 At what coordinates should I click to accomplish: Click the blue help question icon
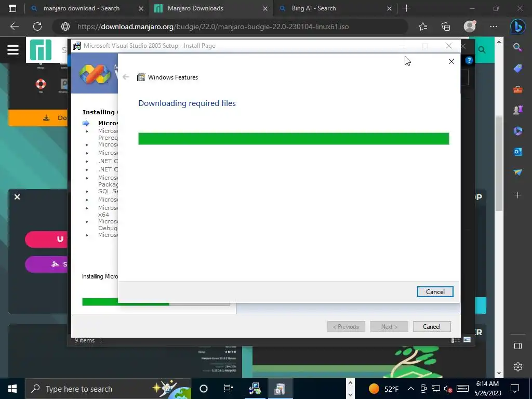pos(469,60)
